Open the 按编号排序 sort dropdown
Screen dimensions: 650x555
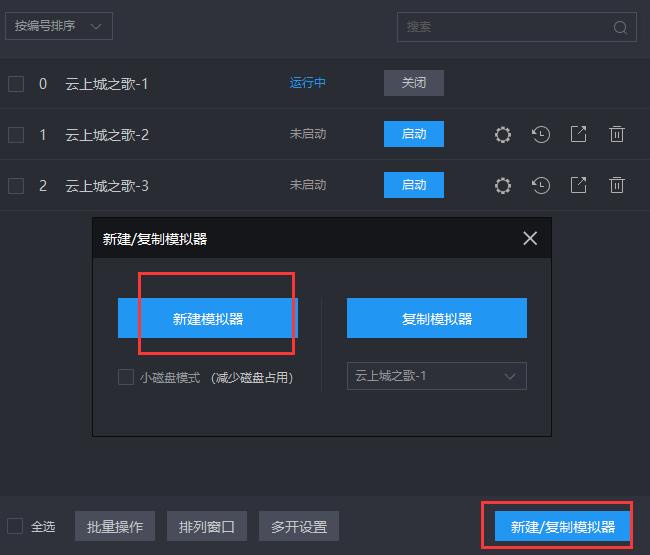pos(59,26)
